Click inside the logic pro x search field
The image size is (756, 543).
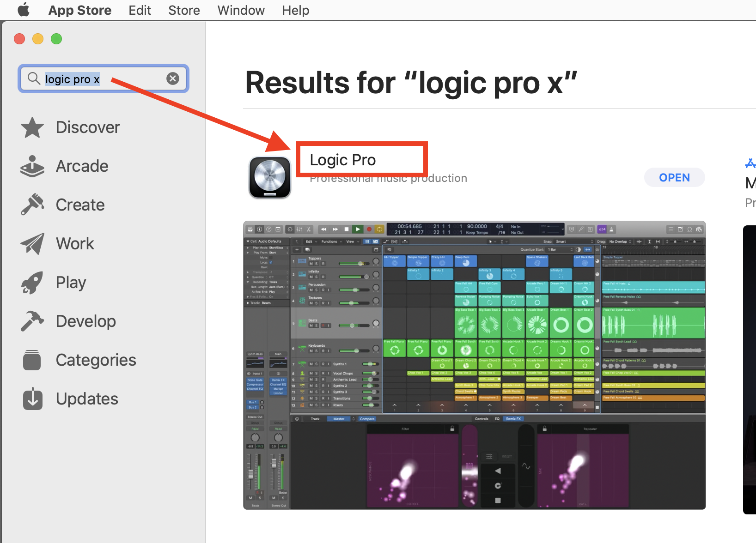[x=104, y=78]
